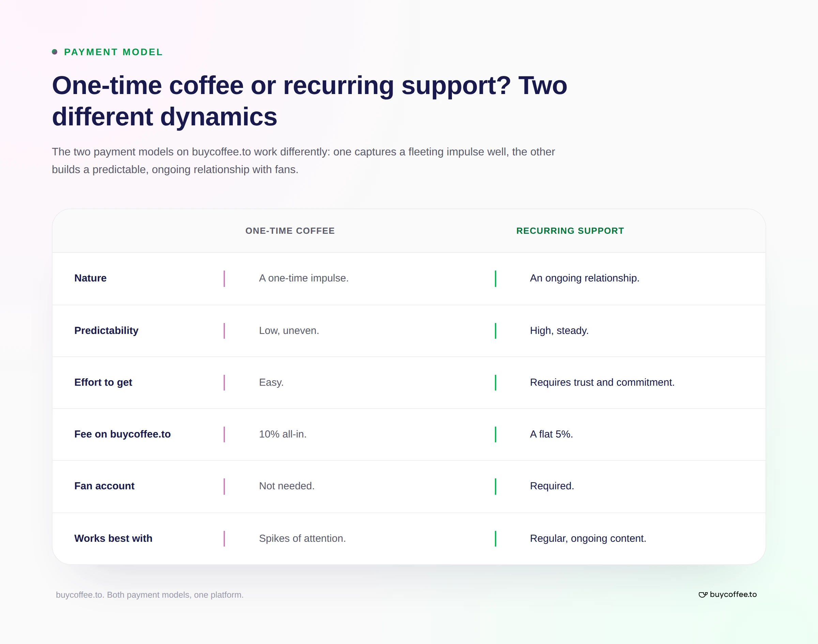This screenshot has width=818, height=644.
Task: Click the Fee on buycoffee.to row label
Action: click(123, 434)
